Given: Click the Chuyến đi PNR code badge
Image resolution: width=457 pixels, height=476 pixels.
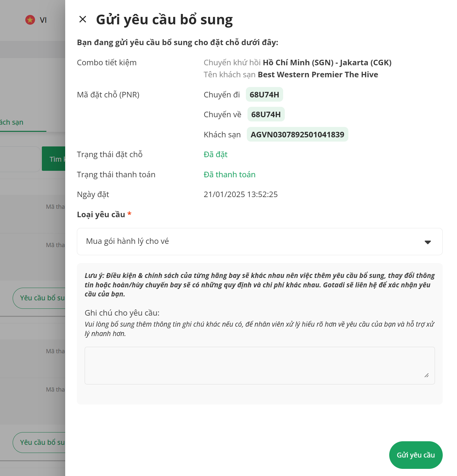Looking at the screenshot, I should [264, 94].
